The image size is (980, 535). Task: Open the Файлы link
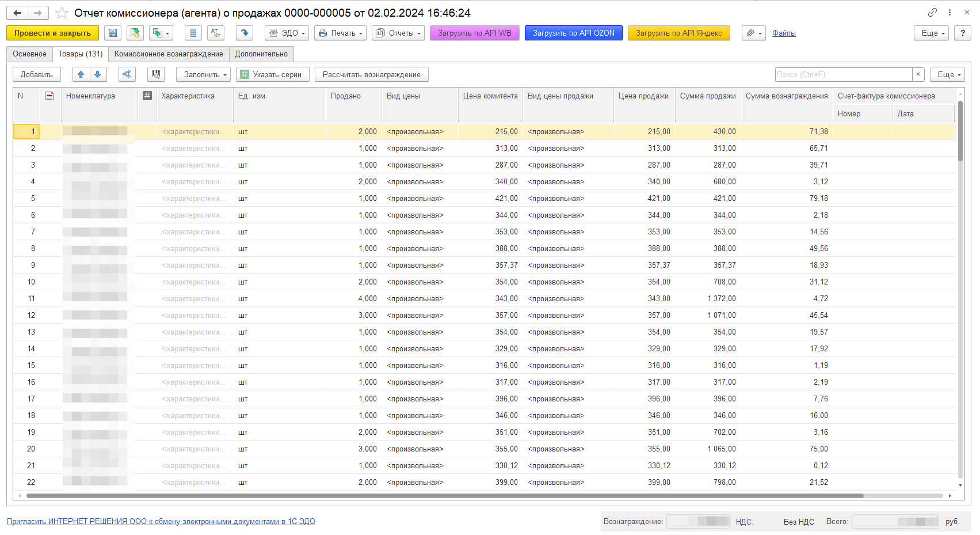(x=784, y=33)
